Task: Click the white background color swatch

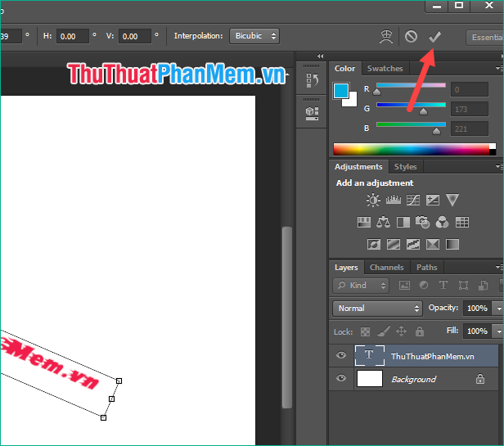Action: point(353,101)
